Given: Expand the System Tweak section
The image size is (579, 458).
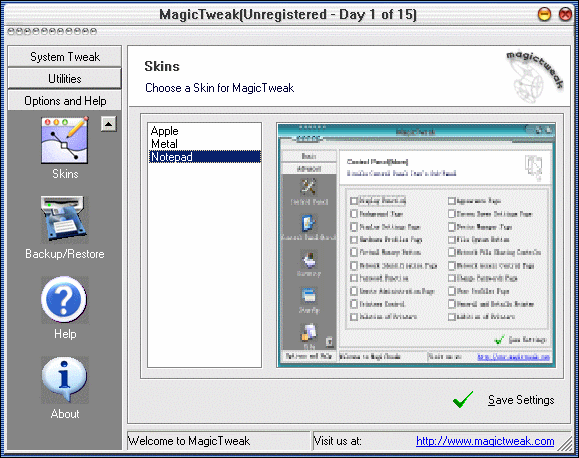Looking at the screenshot, I should pyautogui.click(x=65, y=57).
